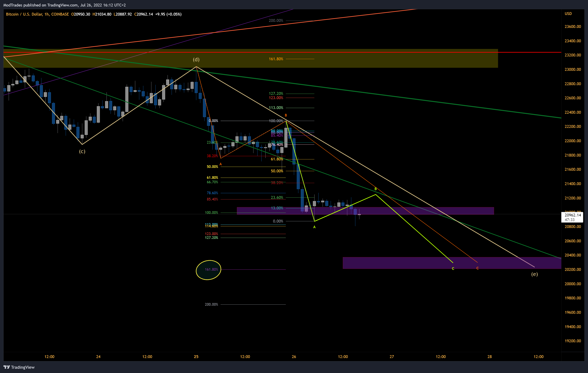
Task: Select the close value C20962.14 in the header
Action: 144,14
